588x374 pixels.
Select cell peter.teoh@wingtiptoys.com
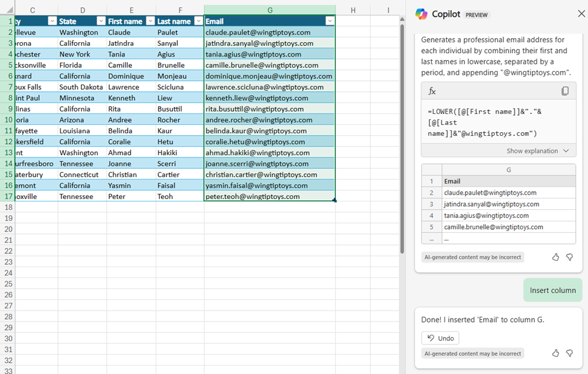[x=270, y=196]
